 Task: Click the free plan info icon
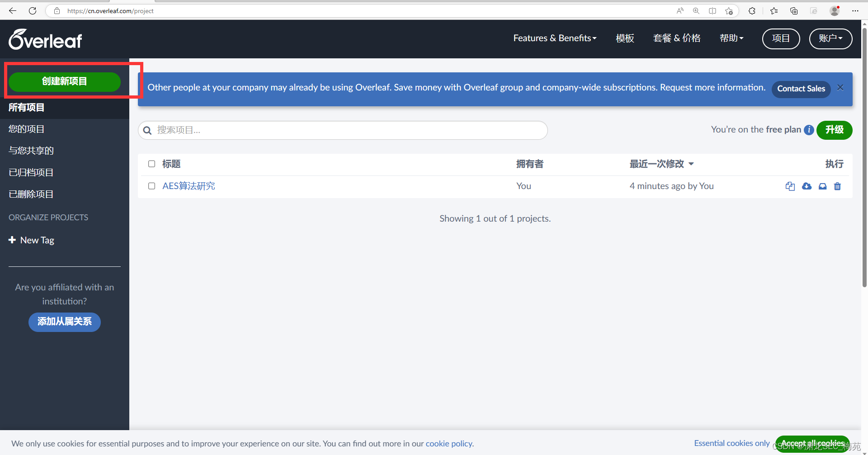point(809,130)
